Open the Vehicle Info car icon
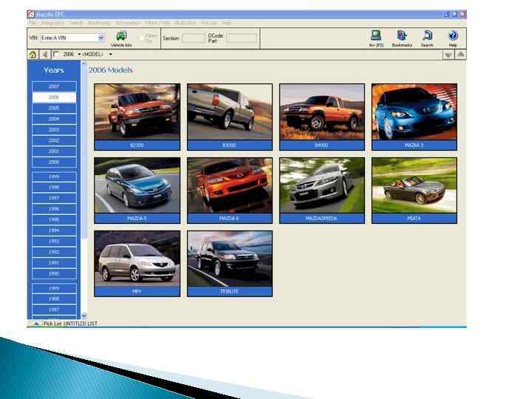Image resolution: width=532 pixels, height=399 pixels. [121, 36]
